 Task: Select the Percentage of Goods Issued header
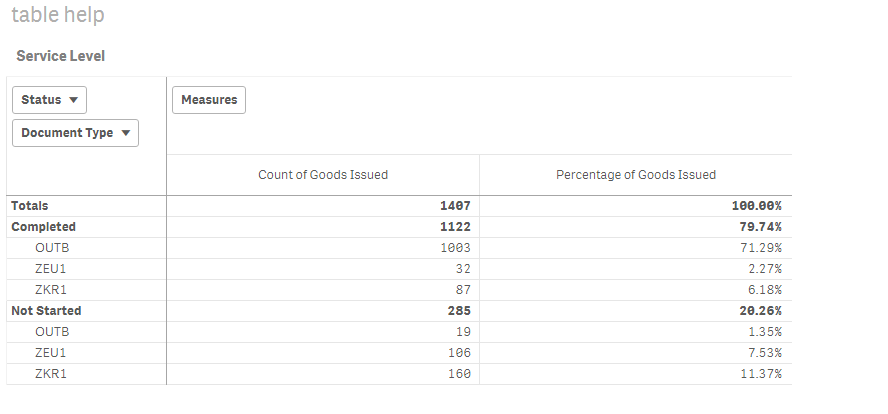pos(636,175)
